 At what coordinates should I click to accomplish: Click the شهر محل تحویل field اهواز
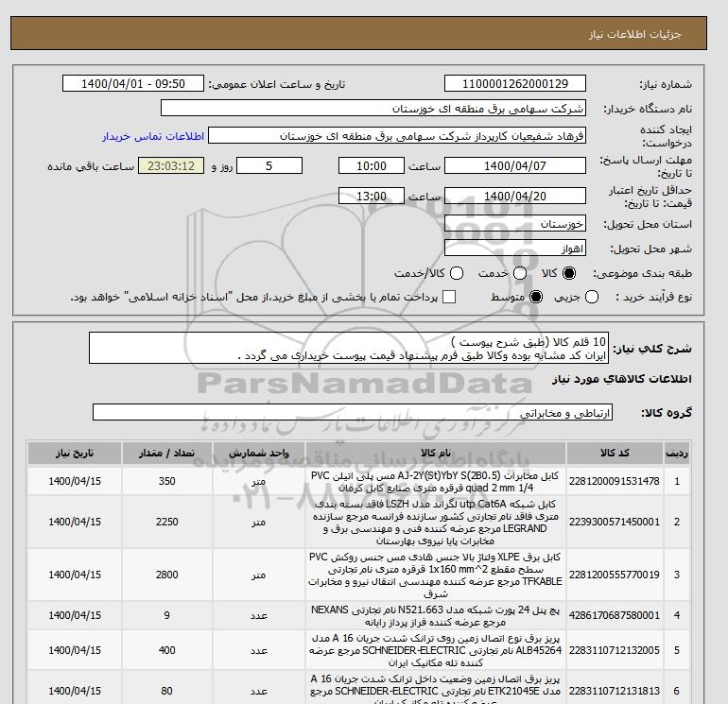[514, 249]
